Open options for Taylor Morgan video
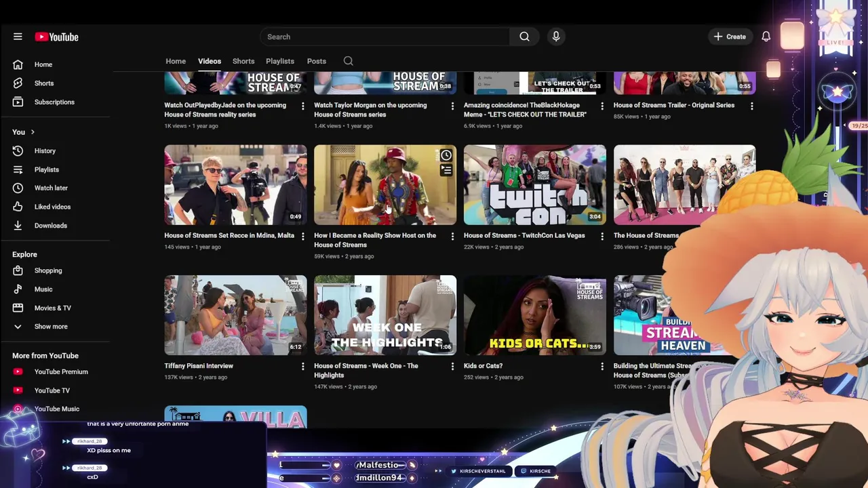 [452, 106]
